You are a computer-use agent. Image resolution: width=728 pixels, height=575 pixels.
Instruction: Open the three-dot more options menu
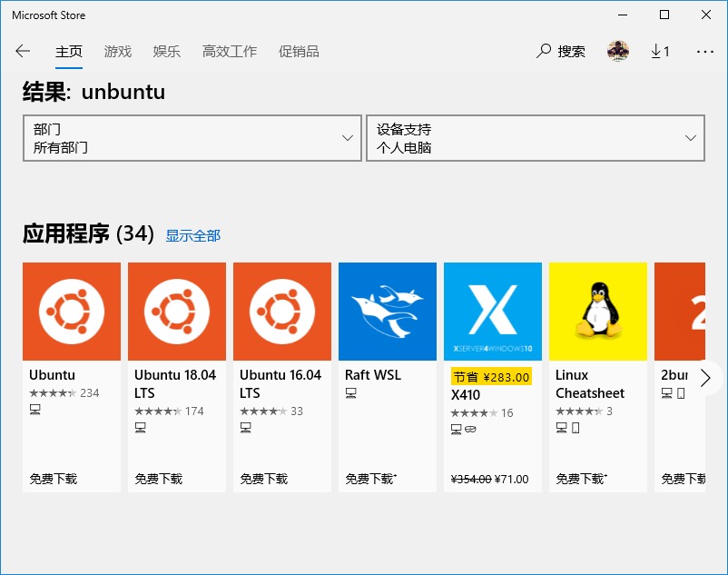click(704, 52)
